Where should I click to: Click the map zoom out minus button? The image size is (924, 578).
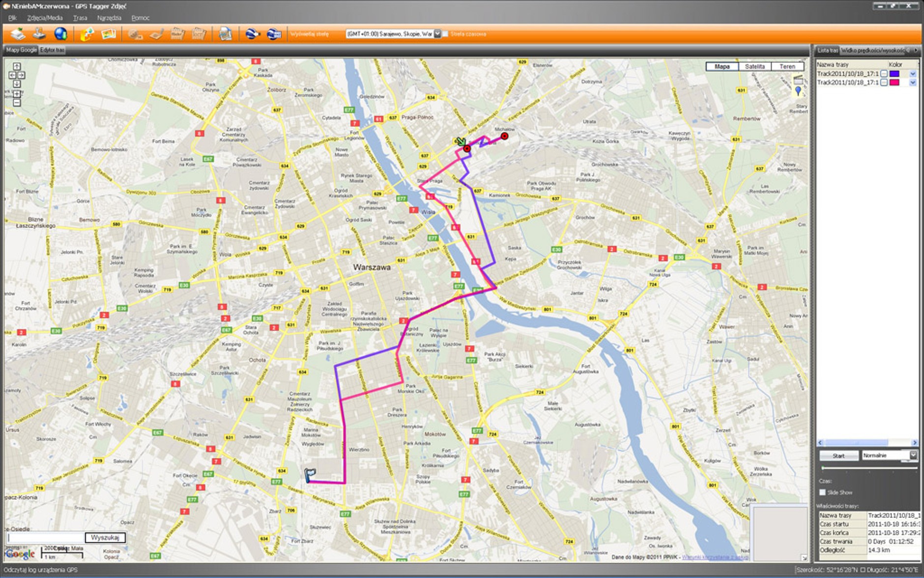(x=17, y=103)
